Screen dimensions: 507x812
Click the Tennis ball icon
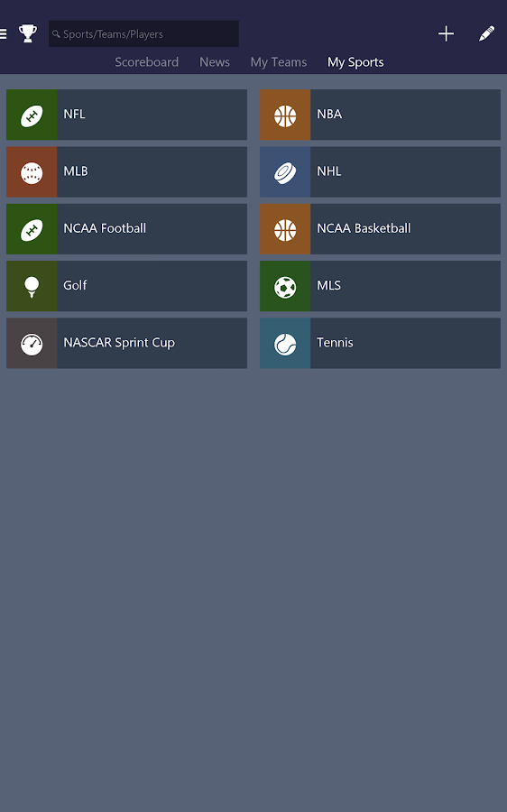click(x=285, y=344)
